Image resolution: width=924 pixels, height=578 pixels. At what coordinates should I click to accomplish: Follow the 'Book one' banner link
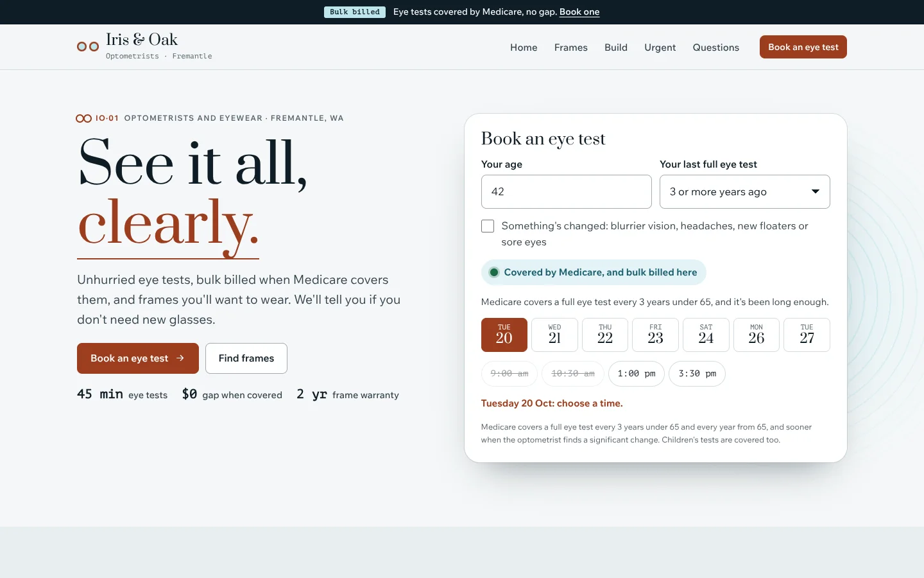579,12
